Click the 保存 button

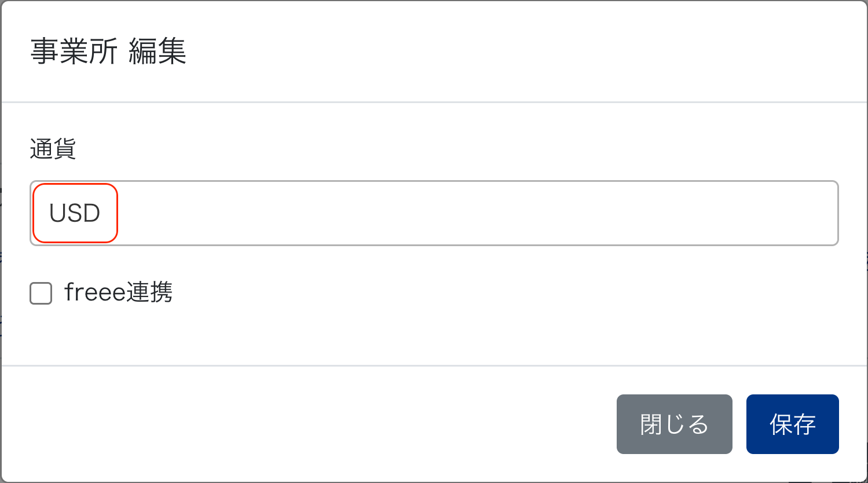click(x=792, y=424)
